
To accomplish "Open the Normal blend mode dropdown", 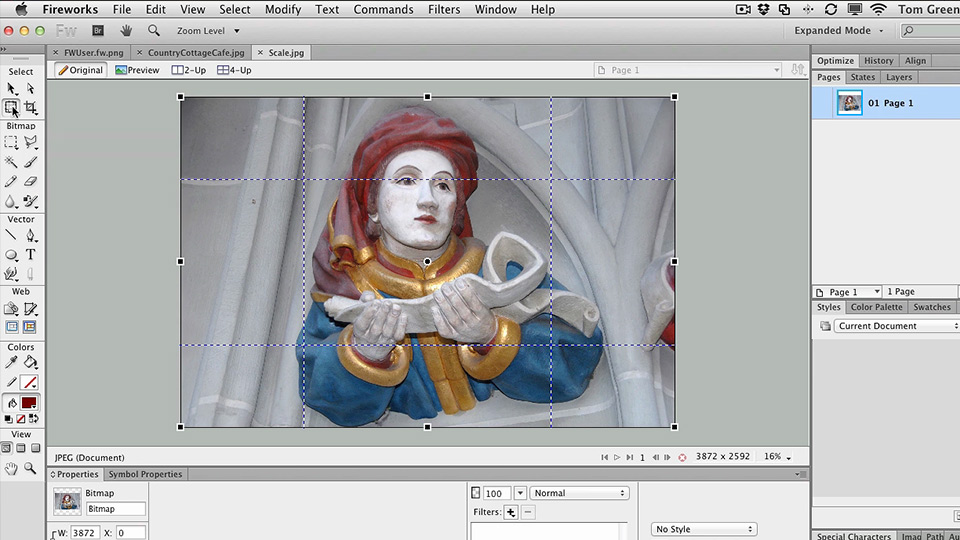I will pos(579,493).
